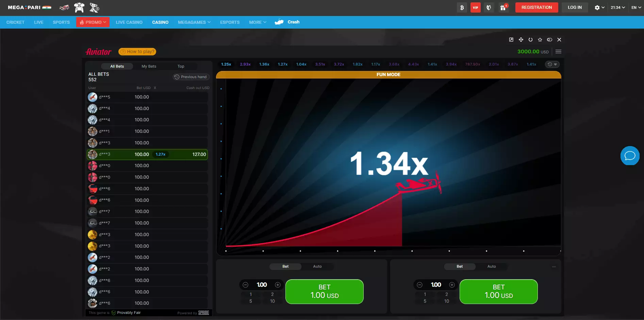644x320 pixels.
Task: Show the Previous hand bets
Action: 191,77
